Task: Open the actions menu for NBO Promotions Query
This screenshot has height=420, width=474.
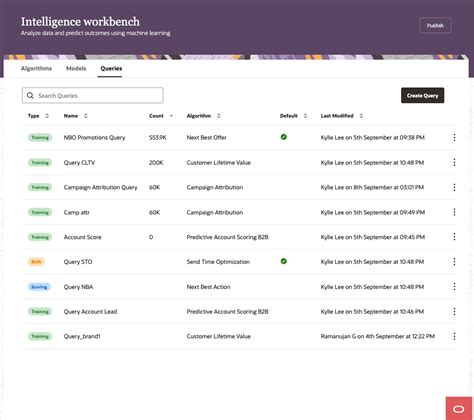Action: pyautogui.click(x=454, y=137)
